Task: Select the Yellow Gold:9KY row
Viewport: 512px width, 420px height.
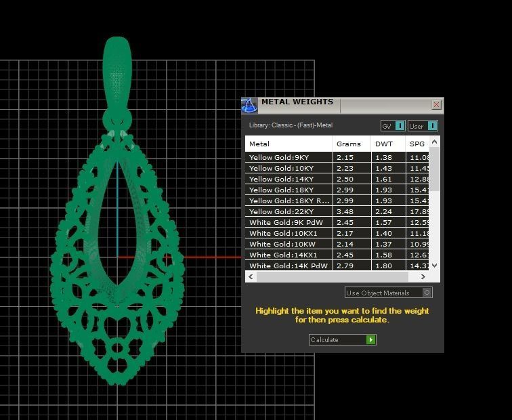Action: coord(337,157)
